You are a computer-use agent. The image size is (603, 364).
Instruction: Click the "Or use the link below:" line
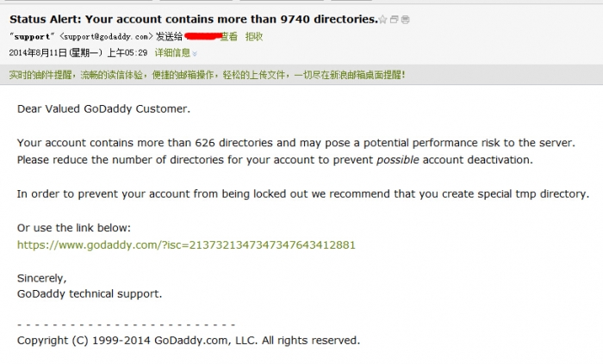click(74, 228)
